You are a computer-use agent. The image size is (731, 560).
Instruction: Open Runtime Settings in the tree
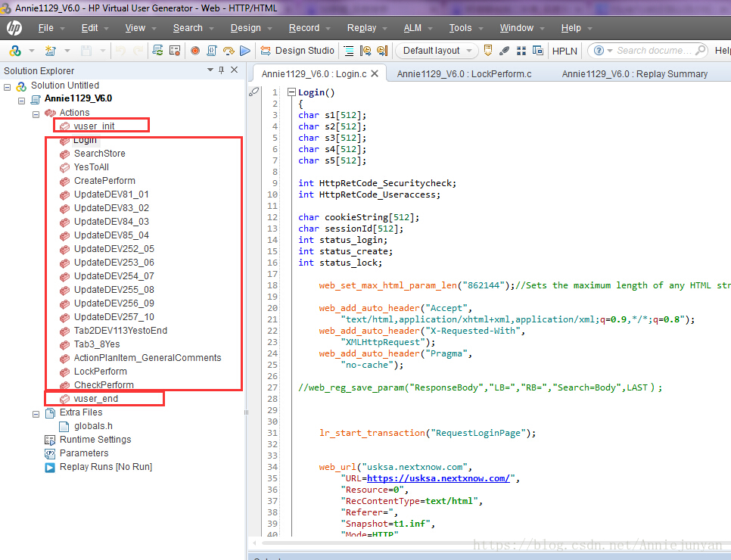coord(95,439)
